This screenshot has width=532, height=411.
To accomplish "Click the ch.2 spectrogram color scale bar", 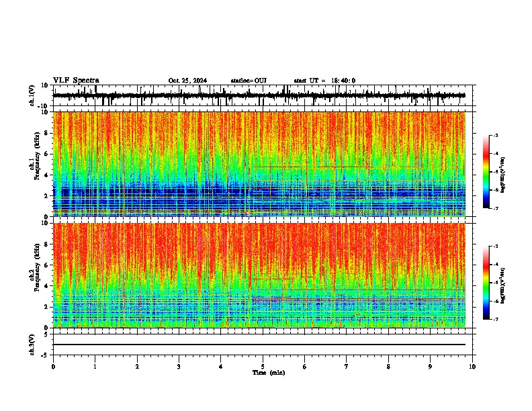I will [486, 283].
